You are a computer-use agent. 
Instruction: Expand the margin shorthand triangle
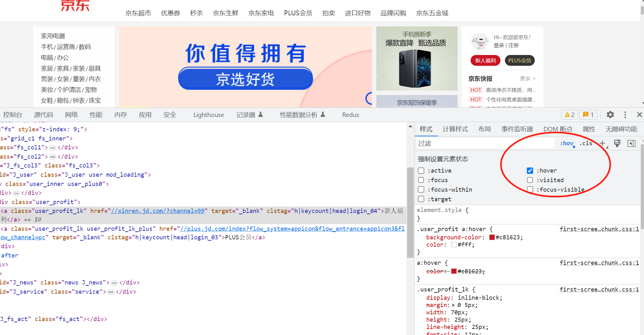click(453, 305)
